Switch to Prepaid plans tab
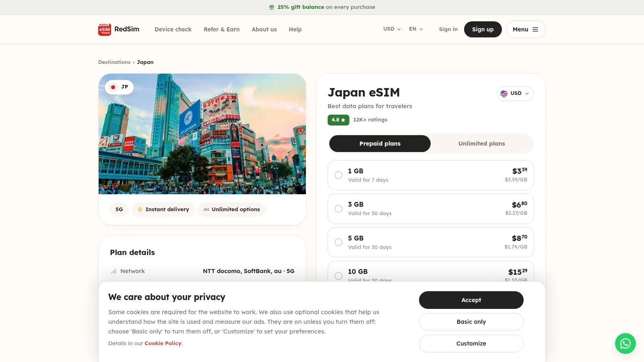Image resolution: width=644 pixels, height=362 pixels. click(x=380, y=144)
